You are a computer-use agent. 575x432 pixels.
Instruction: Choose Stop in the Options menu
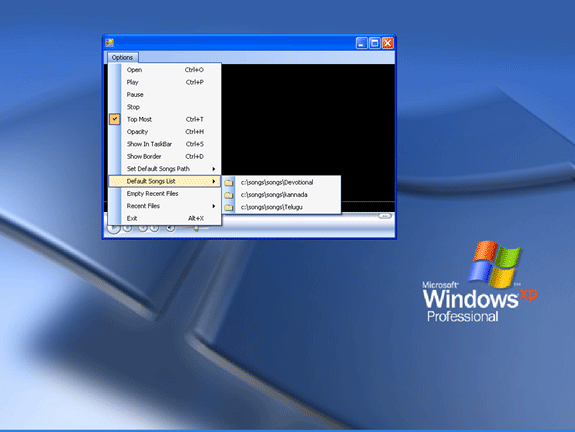(165, 107)
